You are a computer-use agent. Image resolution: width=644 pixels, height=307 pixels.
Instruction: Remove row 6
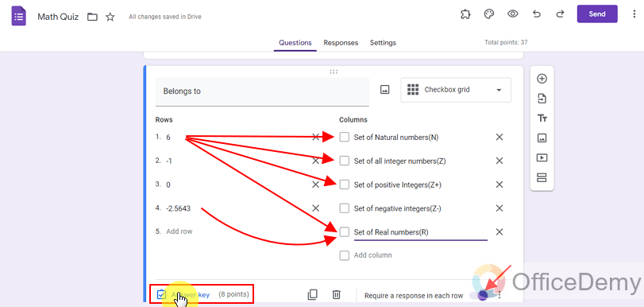click(315, 137)
